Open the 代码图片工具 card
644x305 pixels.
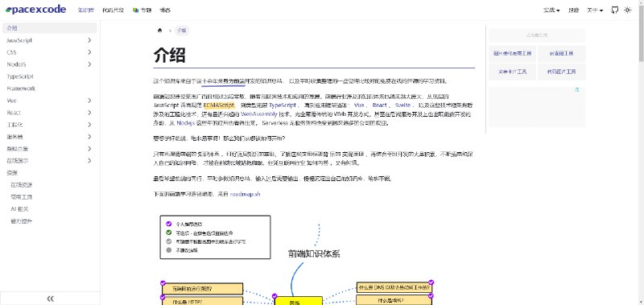pyautogui.click(x=561, y=72)
